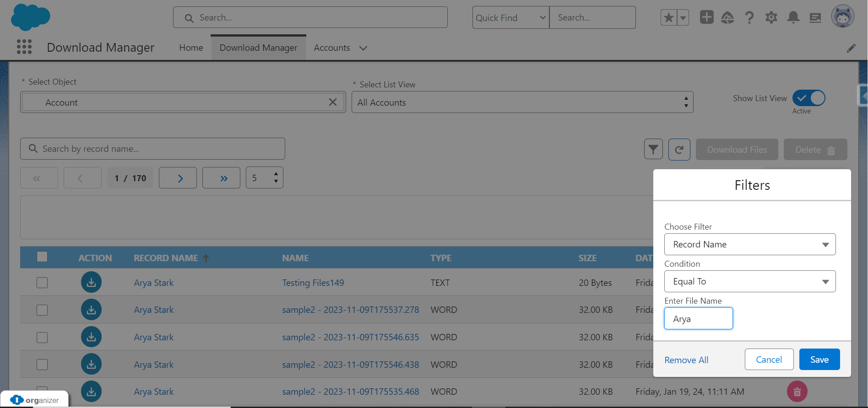Image resolution: width=868 pixels, height=408 pixels.
Task: Save the filter settings
Action: coord(819,360)
